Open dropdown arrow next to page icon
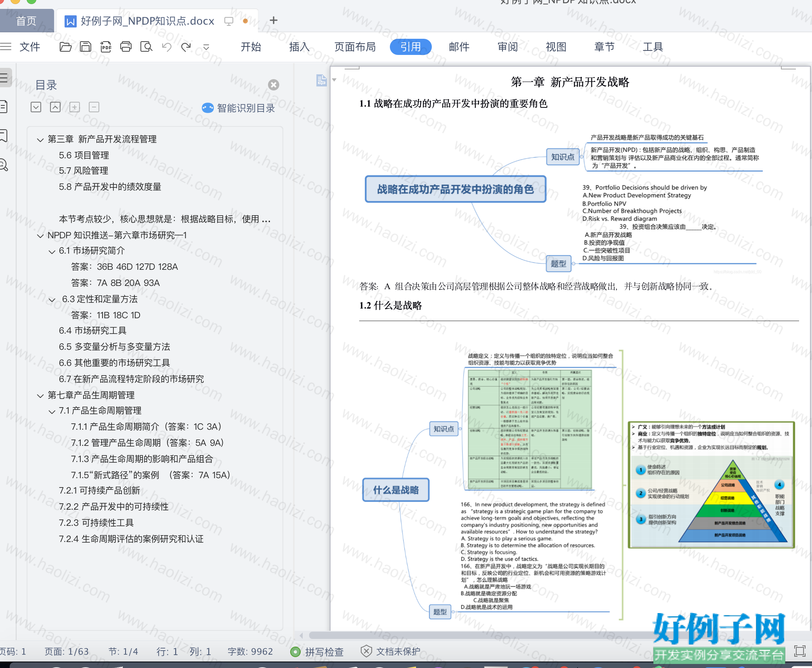This screenshot has height=668, width=812. (x=334, y=80)
